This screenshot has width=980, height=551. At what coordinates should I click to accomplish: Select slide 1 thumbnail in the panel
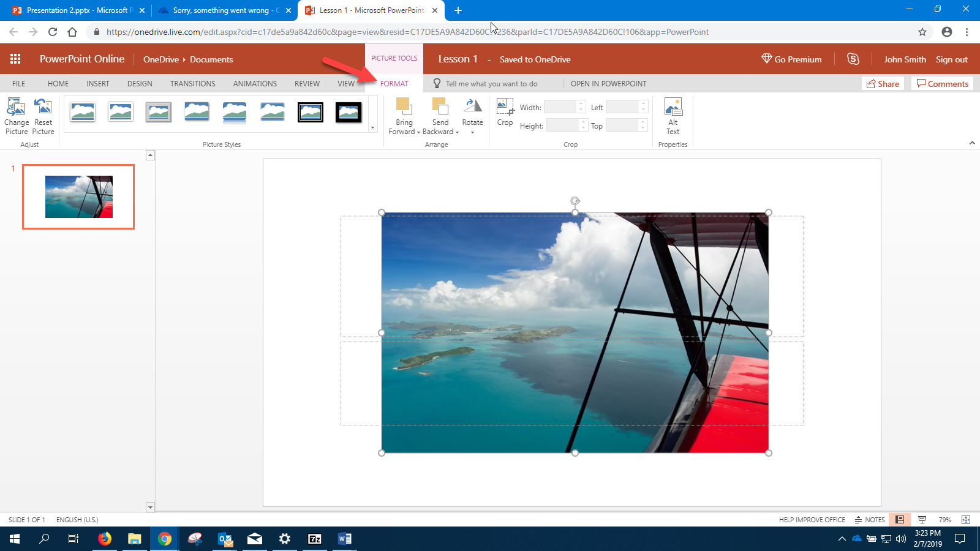(78, 197)
